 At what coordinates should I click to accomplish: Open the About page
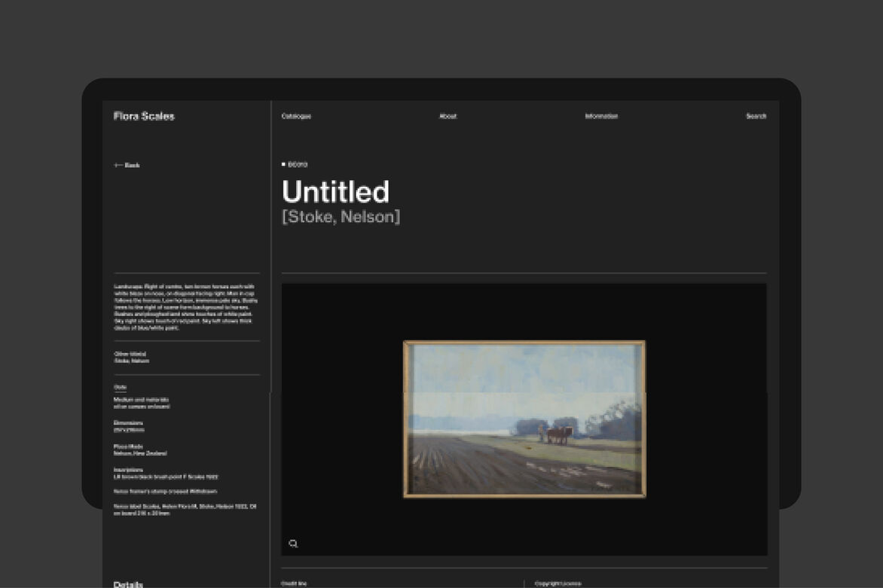click(x=448, y=116)
